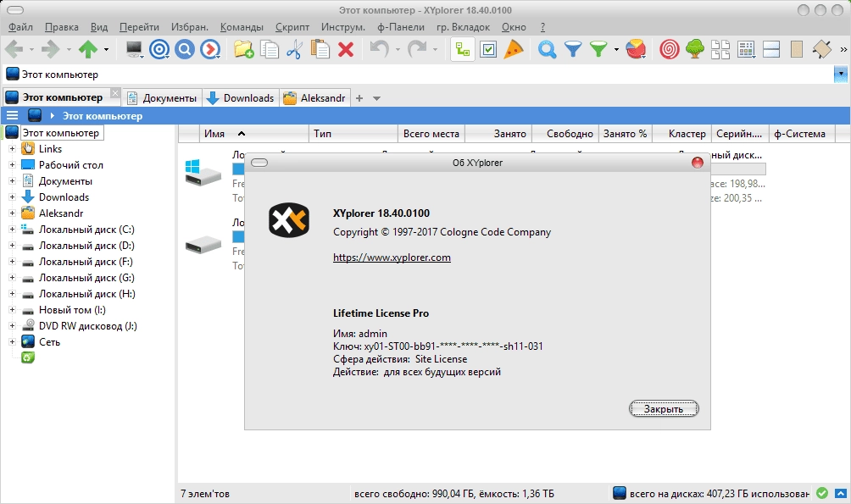The height and width of the screenshot is (504, 851).
Task: Open green filter dropdown arrow
Action: click(616, 49)
